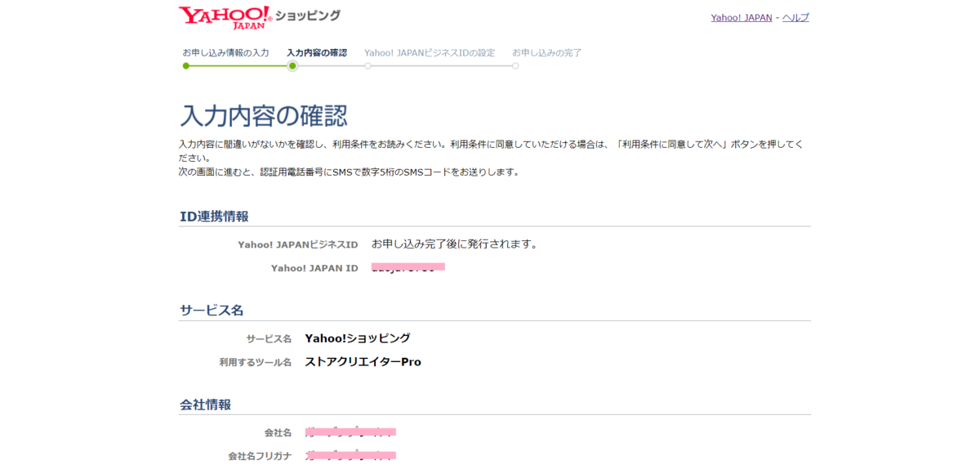
Task: Click the 会社名フリガナ label
Action: [x=260, y=456]
